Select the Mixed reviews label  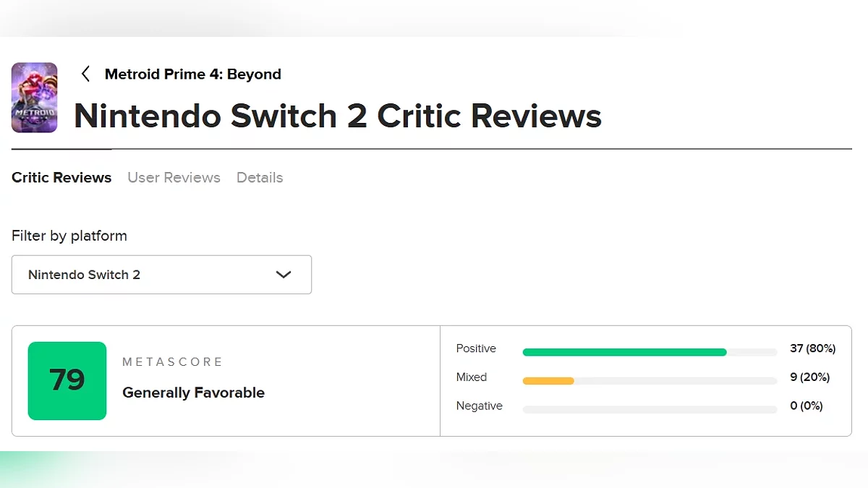coord(472,377)
